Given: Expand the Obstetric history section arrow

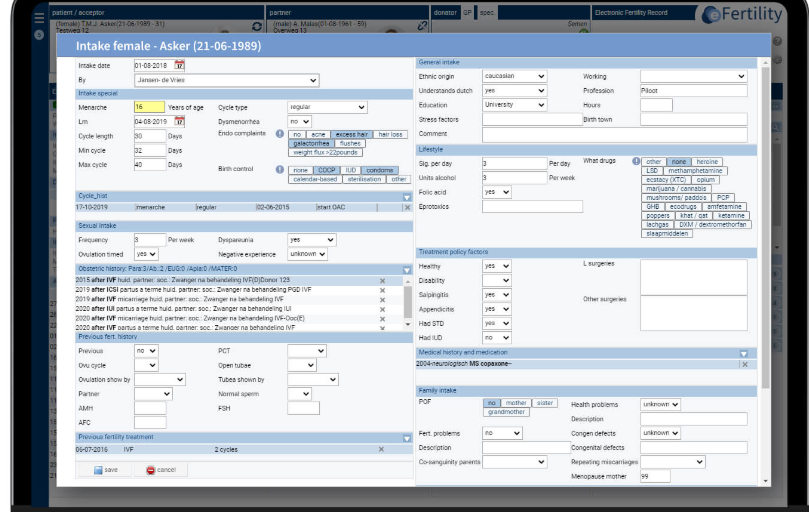Looking at the screenshot, I should [x=407, y=269].
